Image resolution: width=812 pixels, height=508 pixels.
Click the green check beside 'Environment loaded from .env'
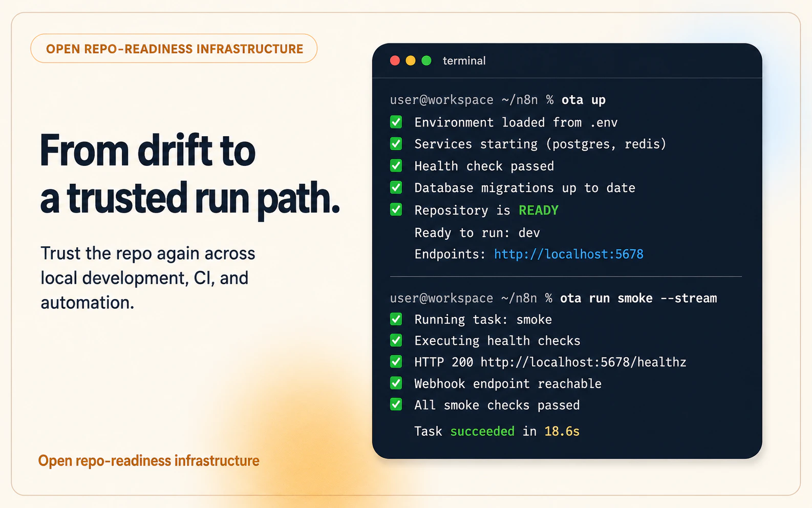coord(396,122)
